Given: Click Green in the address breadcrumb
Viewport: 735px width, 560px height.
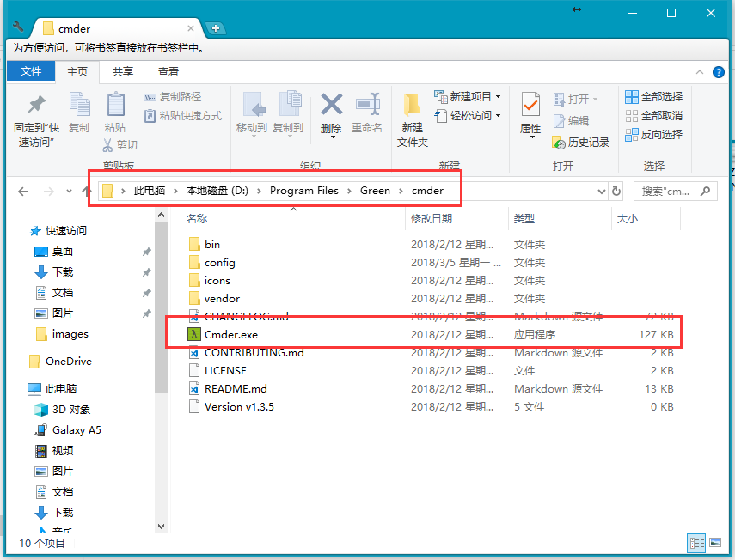Looking at the screenshot, I should [375, 191].
